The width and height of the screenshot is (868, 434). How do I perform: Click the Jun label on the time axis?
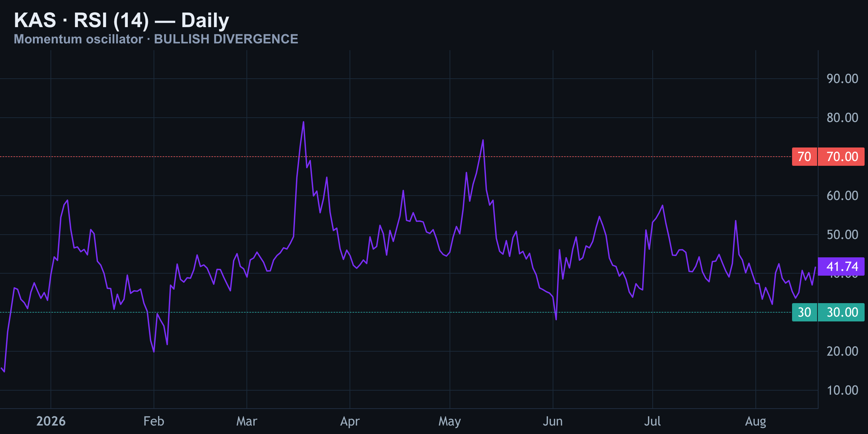point(553,421)
